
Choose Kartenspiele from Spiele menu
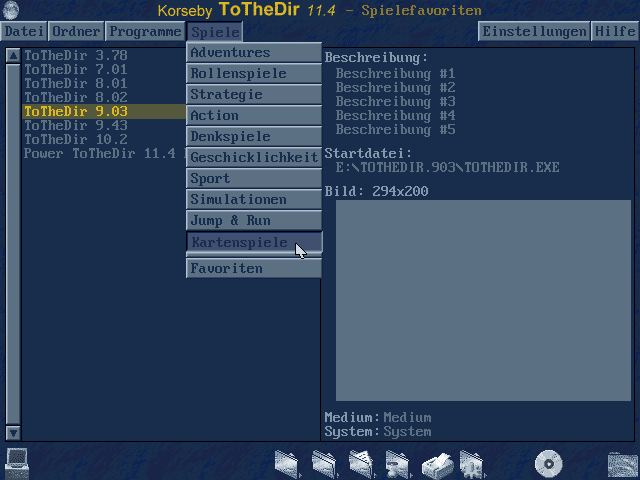254,242
